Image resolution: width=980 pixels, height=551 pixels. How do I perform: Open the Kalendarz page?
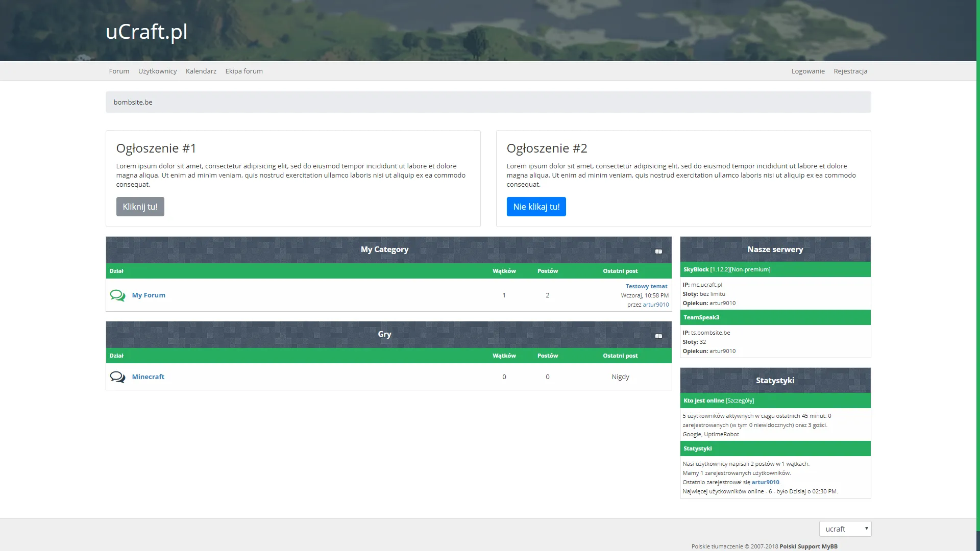[x=201, y=71]
